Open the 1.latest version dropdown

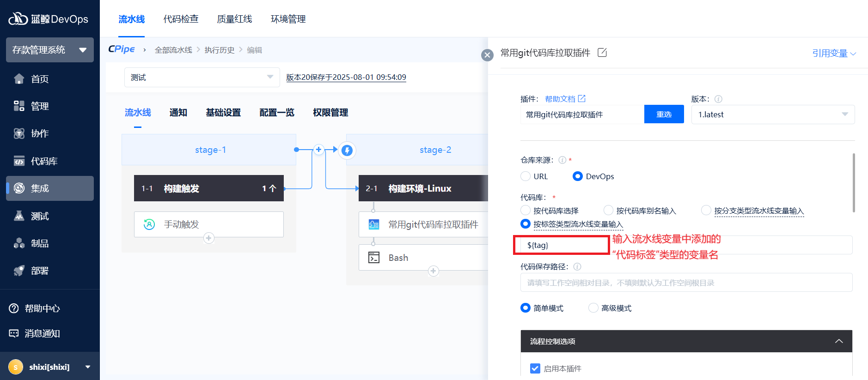pos(772,115)
